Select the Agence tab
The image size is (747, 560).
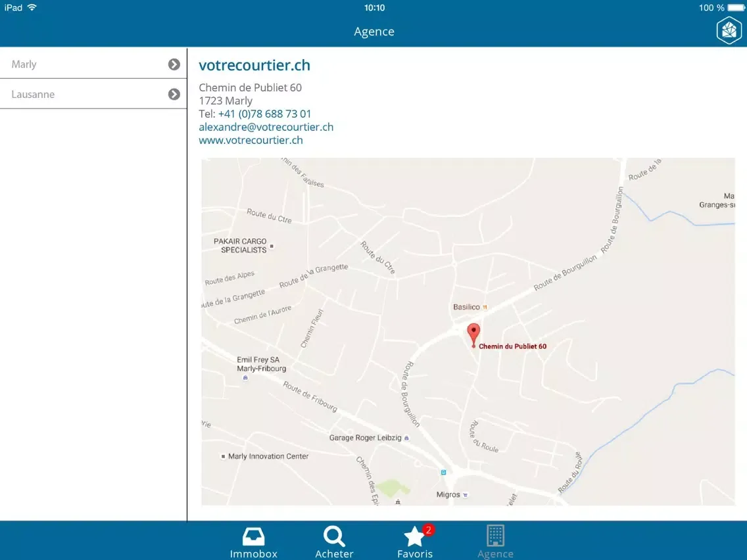[x=495, y=542]
